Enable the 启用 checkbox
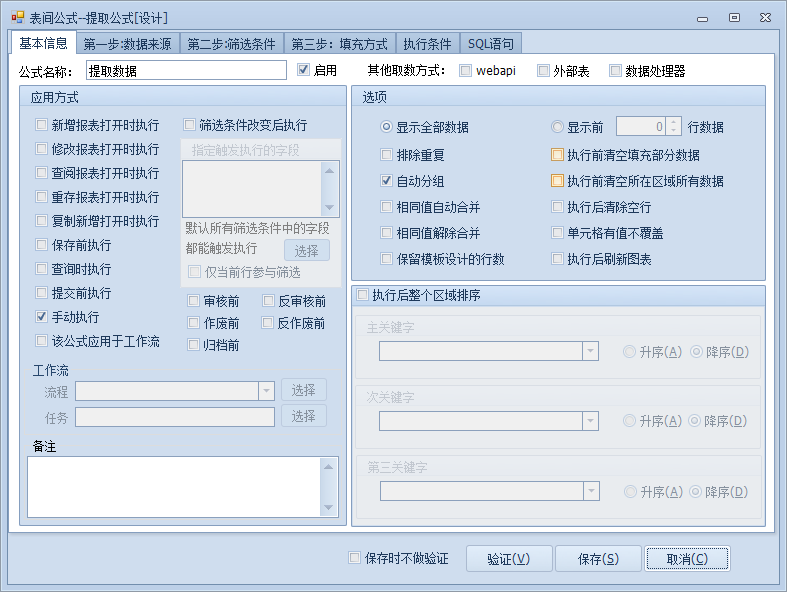 coord(304,70)
